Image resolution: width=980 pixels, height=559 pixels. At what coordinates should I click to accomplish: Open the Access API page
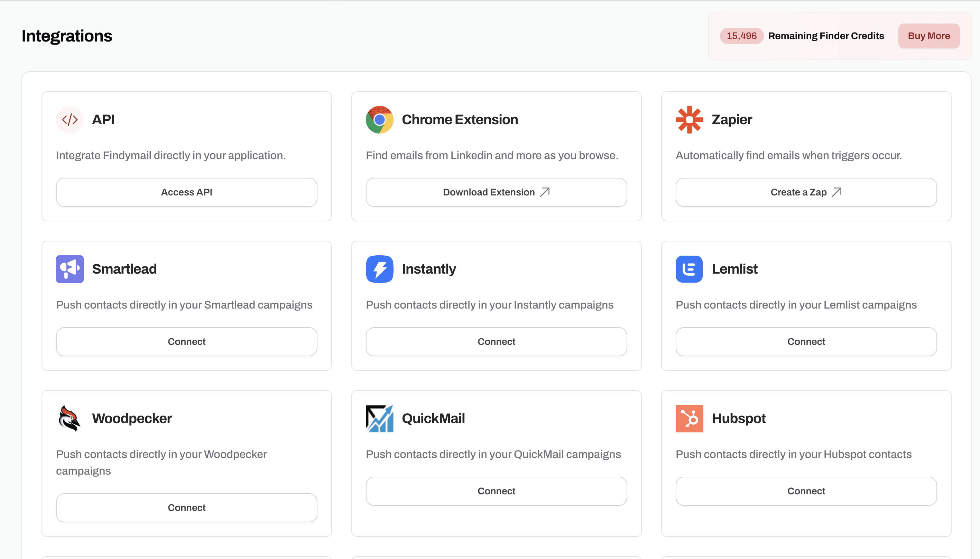coord(186,192)
